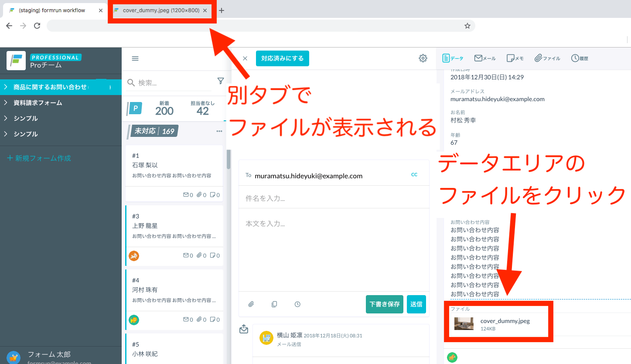Click the hamburger menu icon
The width and height of the screenshot is (631, 364).
tap(135, 58)
